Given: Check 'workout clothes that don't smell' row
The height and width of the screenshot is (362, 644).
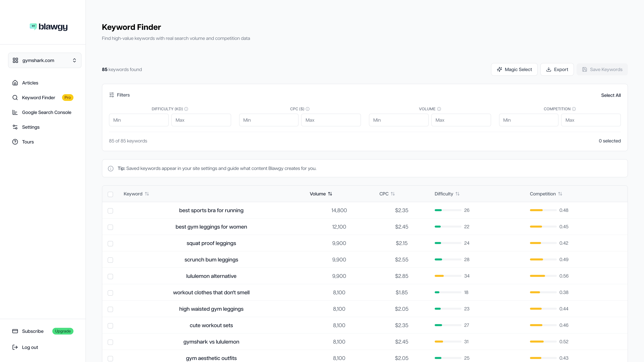Looking at the screenshot, I should [110, 293].
